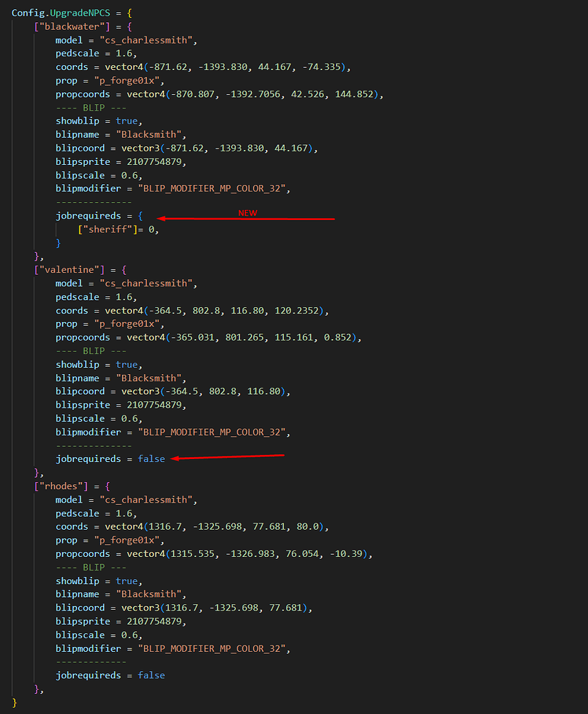This screenshot has width=588, height=714.
Task: Click the red arrow pointing at valentine jobrequireds
Action: coord(228,457)
